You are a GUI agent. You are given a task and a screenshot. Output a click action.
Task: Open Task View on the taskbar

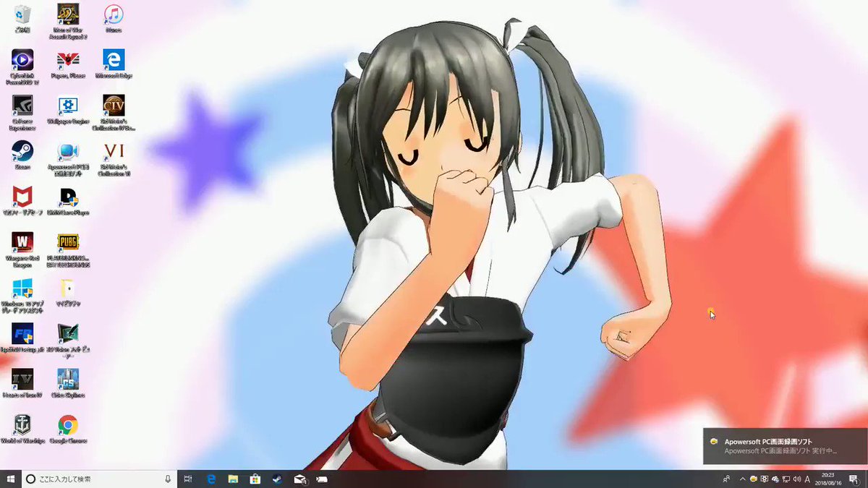click(x=188, y=479)
